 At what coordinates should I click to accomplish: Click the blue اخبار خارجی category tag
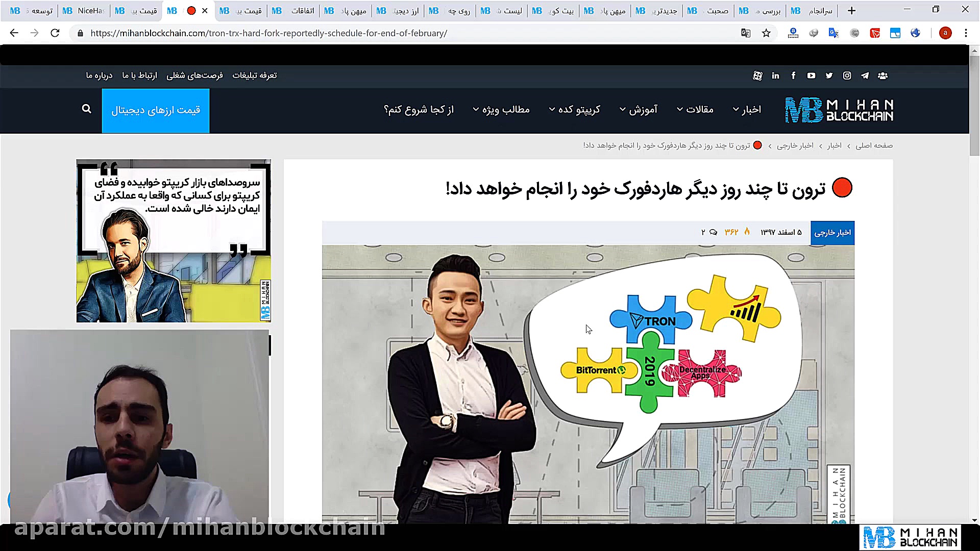pos(832,233)
